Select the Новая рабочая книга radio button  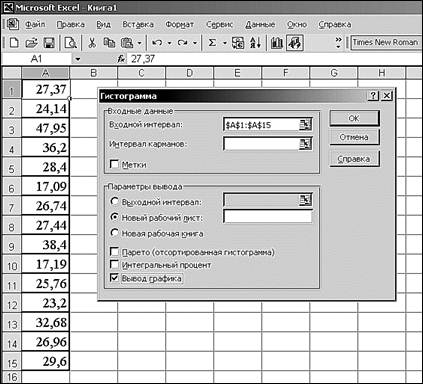click(114, 233)
